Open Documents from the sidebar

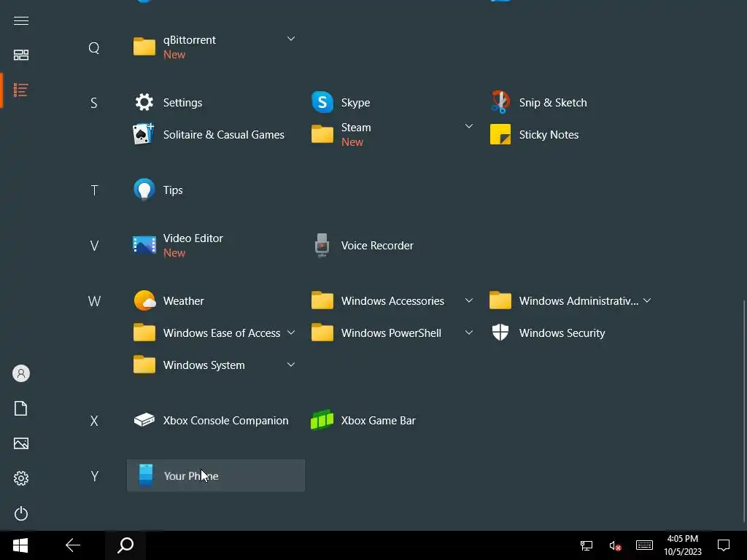[x=21, y=408]
